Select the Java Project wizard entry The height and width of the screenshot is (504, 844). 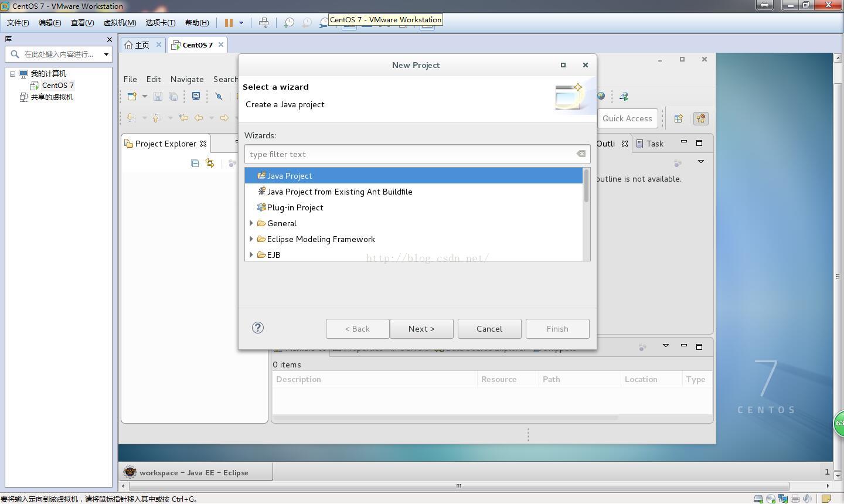(414, 176)
